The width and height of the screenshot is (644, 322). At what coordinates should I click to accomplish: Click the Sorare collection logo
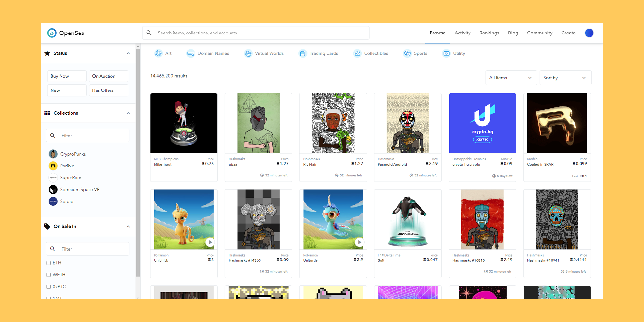click(53, 202)
